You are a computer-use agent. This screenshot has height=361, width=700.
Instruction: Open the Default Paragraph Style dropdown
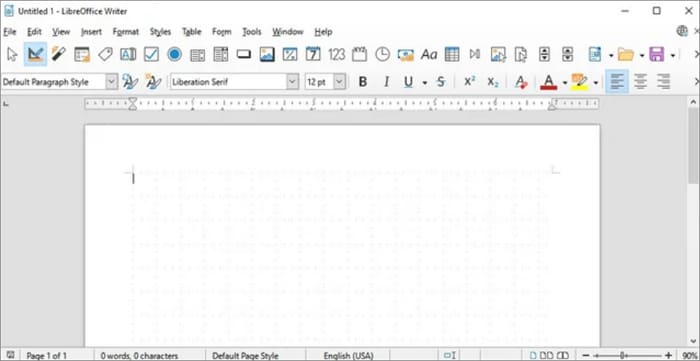click(112, 82)
